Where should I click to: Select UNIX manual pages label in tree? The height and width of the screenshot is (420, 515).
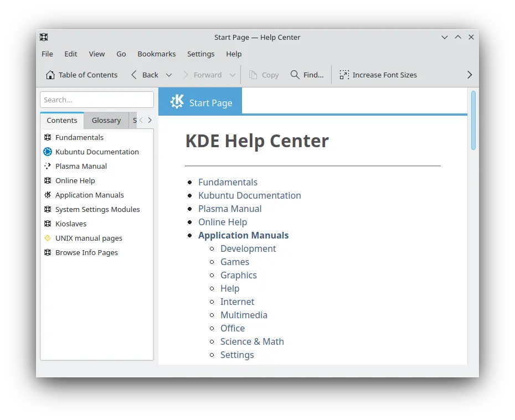coord(89,238)
